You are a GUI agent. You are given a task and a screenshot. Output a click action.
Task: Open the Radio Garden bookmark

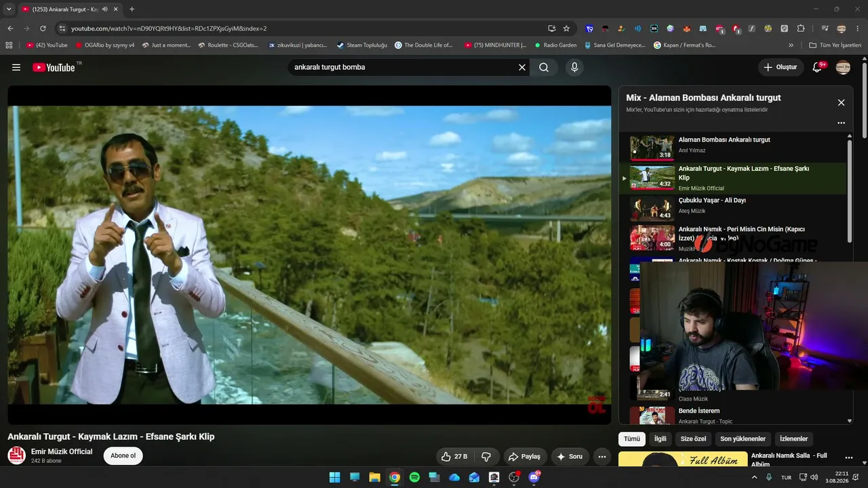(555, 45)
